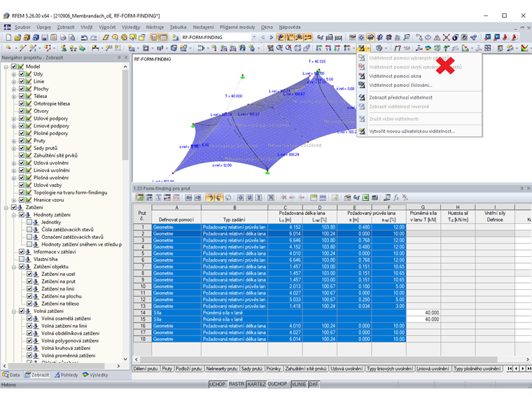Collapse the Hodnoty zatížení tree node
This screenshot has height=399, width=532.
point(14,215)
